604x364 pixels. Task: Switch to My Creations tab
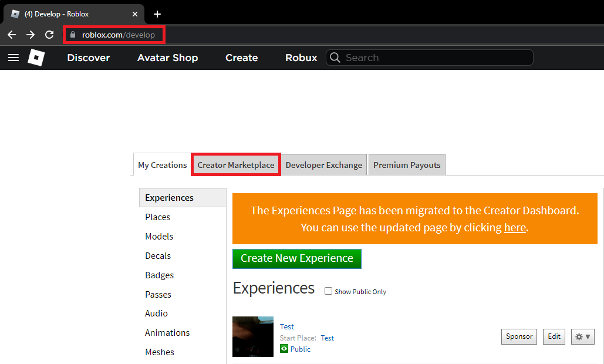pos(162,165)
